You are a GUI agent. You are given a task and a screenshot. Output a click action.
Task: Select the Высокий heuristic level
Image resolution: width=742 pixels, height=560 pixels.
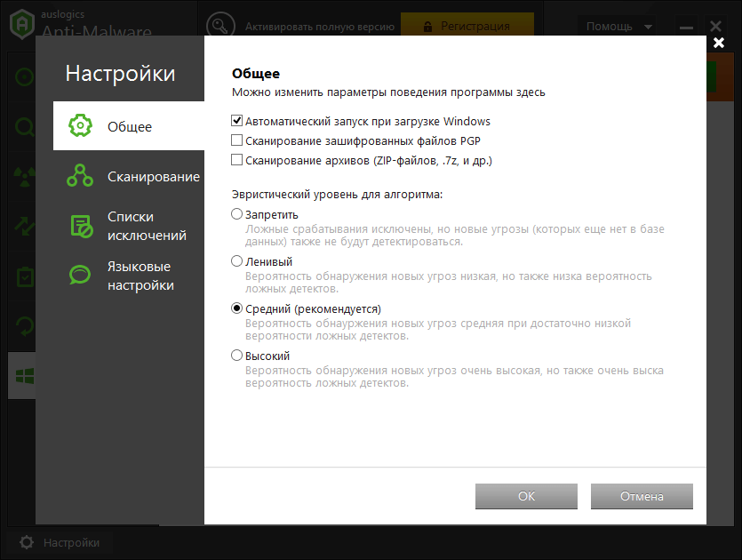(236, 355)
